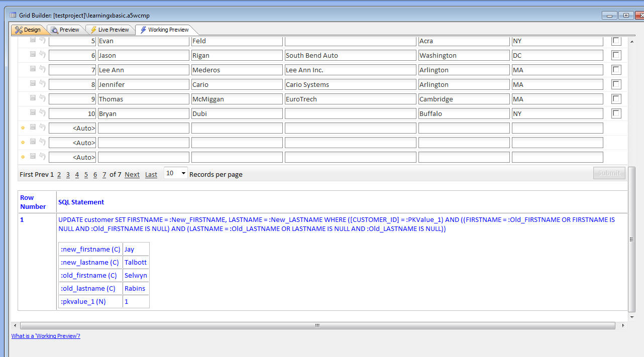This screenshot has height=357, width=644.
Task: Click the ':new_firstname (C)' parameter cell
Action: (x=90, y=249)
